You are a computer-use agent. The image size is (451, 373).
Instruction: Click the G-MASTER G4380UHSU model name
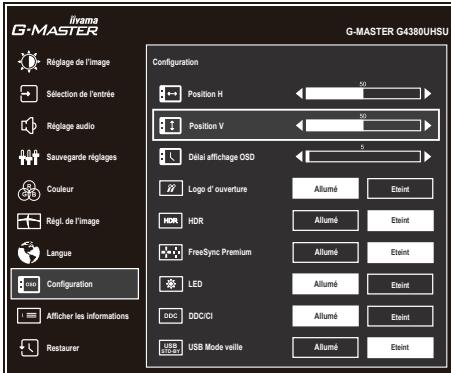[x=397, y=32]
